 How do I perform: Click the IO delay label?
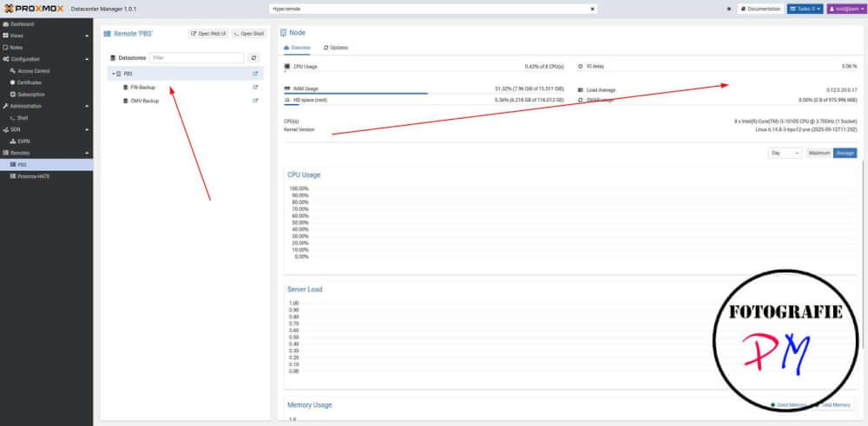tap(595, 67)
